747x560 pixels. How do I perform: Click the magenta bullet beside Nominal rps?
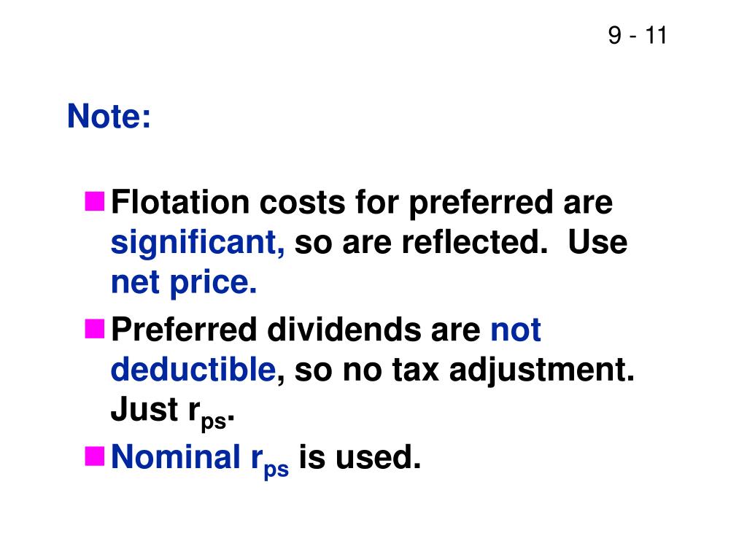(x=95, y=456)
